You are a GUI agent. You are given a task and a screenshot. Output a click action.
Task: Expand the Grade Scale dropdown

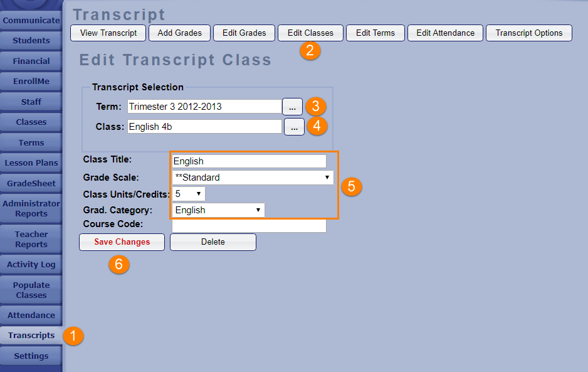tap(253, 178)
